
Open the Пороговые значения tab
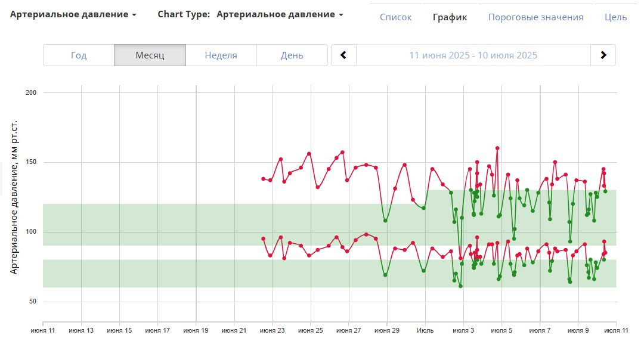click(535, 17)
